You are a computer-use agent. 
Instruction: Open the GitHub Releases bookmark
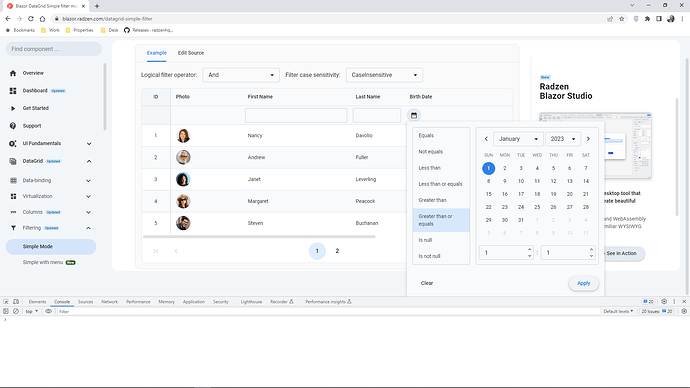pos(149,30)
